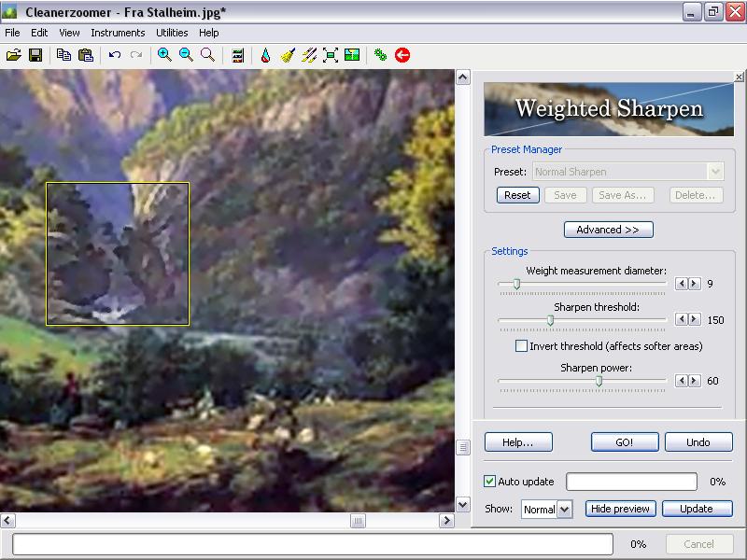Image resolution: width=747 pixels, height=560 pixels.
Task: Click the image's vertical scrollbar up arrow
Action: 463,77
